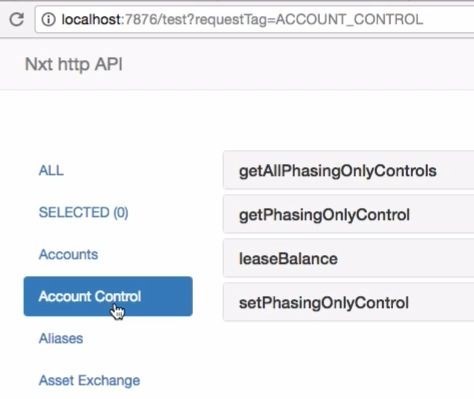Expand the leaseBalance request panel
Image resolution: width=474 pixels, height=399 pixels.
pos(349,258)
